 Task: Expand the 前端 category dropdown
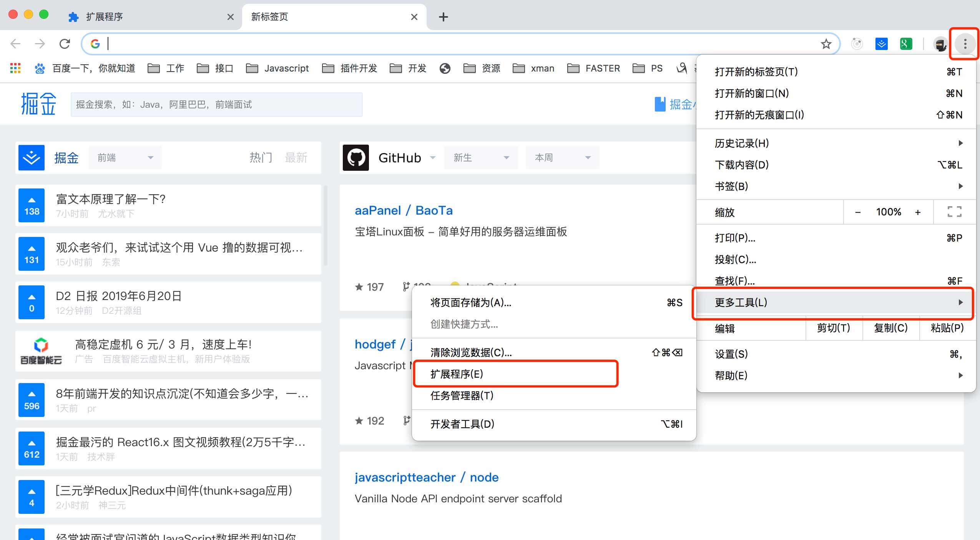[125, 158]
